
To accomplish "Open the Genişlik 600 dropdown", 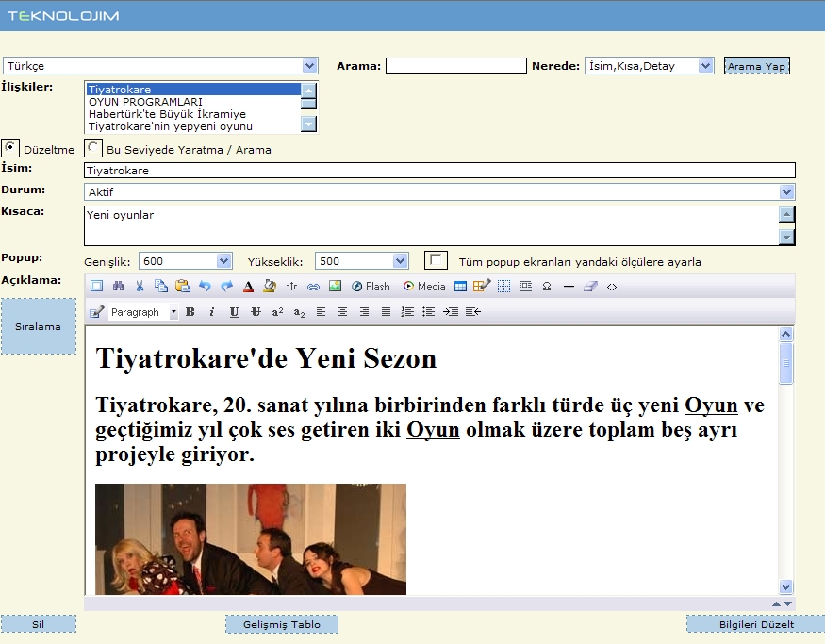I will 185,261.
